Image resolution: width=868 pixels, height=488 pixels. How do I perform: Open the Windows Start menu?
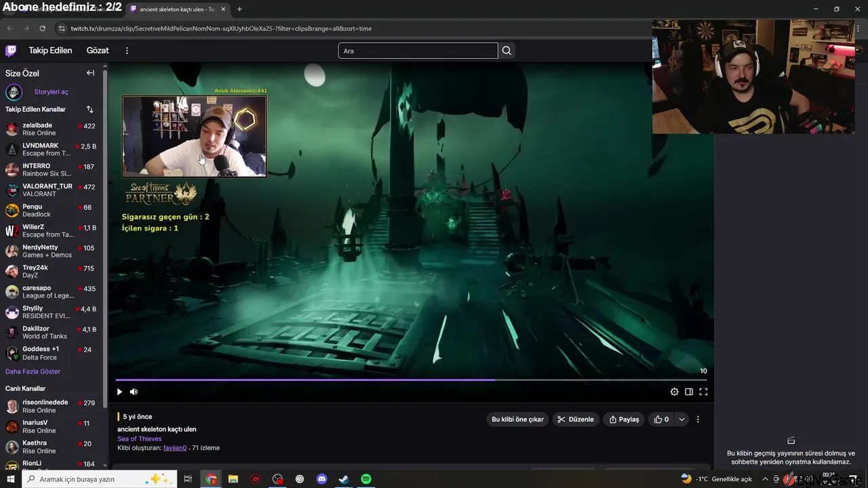pos(10,479)
